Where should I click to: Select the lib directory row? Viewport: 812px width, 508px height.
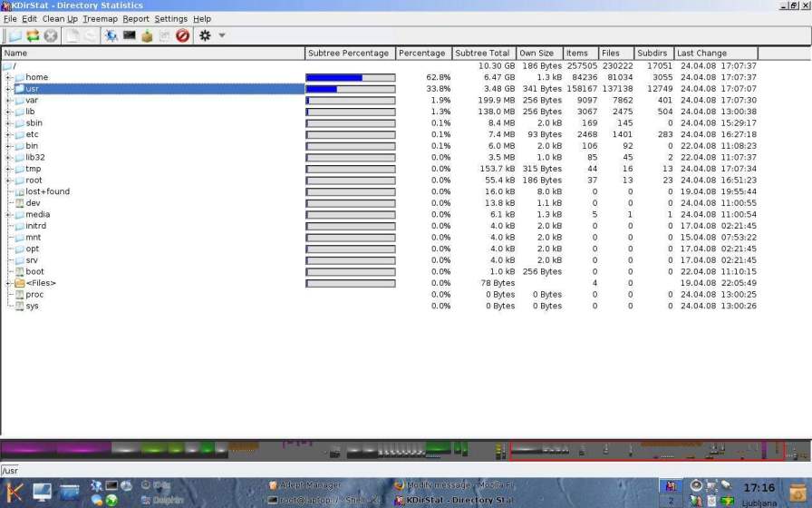30,112
